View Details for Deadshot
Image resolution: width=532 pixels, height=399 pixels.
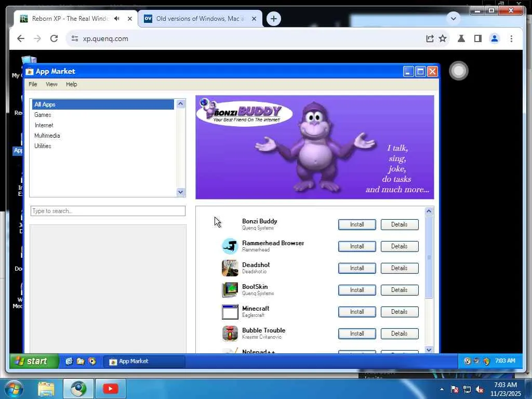coord(400,268)
